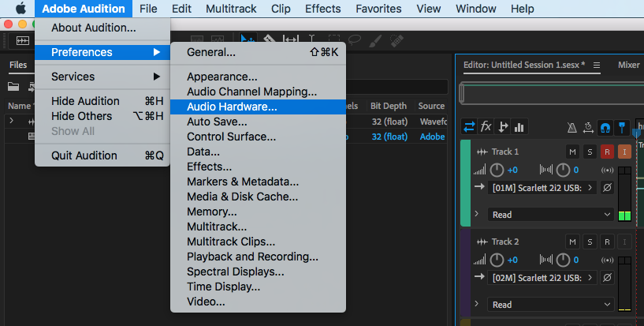The height and width of the screenshot is (326, 644).
Task: Open Track 1 Read automation mode dropdown
Action: tap(551, 215)
